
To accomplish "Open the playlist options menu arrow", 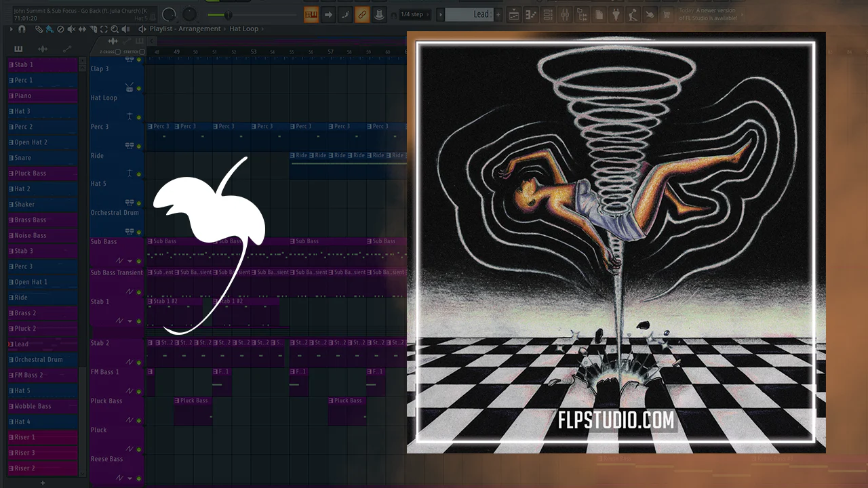I will pyautogui.click(x=12, y=29).
